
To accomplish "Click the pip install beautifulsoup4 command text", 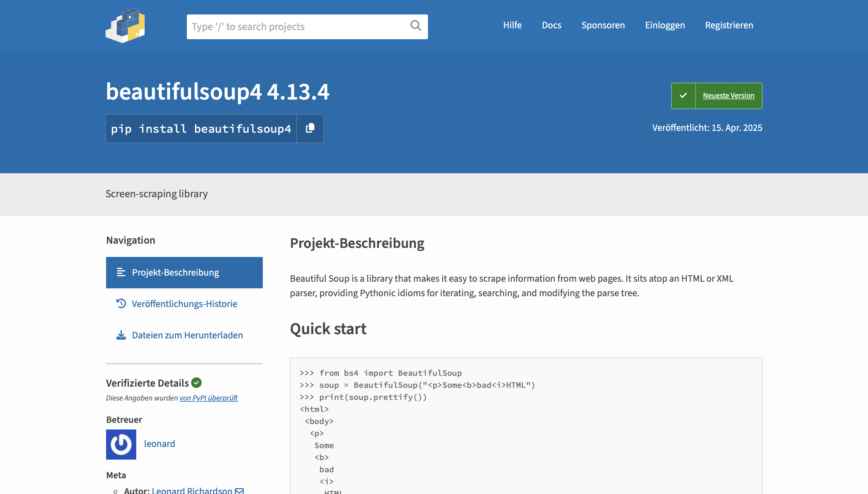I will point(201,128).
